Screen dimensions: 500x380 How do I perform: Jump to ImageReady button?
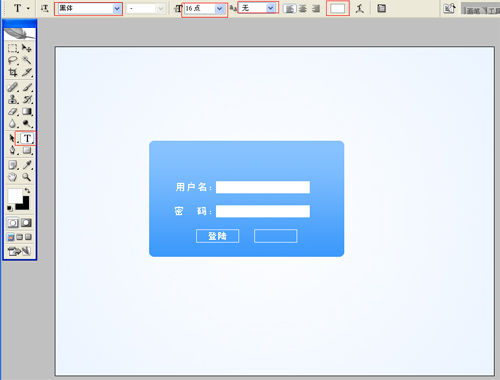(19, 251)
